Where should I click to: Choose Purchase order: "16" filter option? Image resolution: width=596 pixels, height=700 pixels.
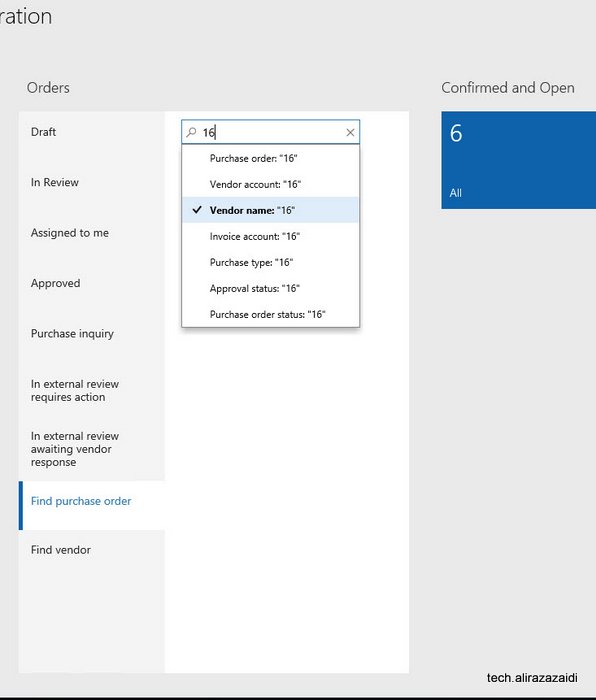pos(270,158)
